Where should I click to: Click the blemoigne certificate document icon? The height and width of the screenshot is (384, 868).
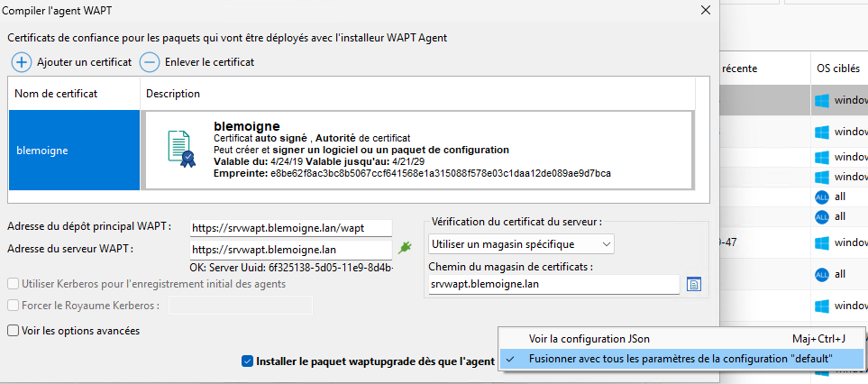(x=181, y=149)
